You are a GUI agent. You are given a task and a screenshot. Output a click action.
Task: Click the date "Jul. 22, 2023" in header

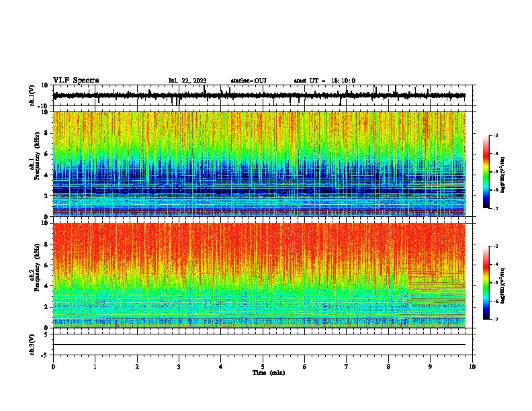(x=187, y=81)
